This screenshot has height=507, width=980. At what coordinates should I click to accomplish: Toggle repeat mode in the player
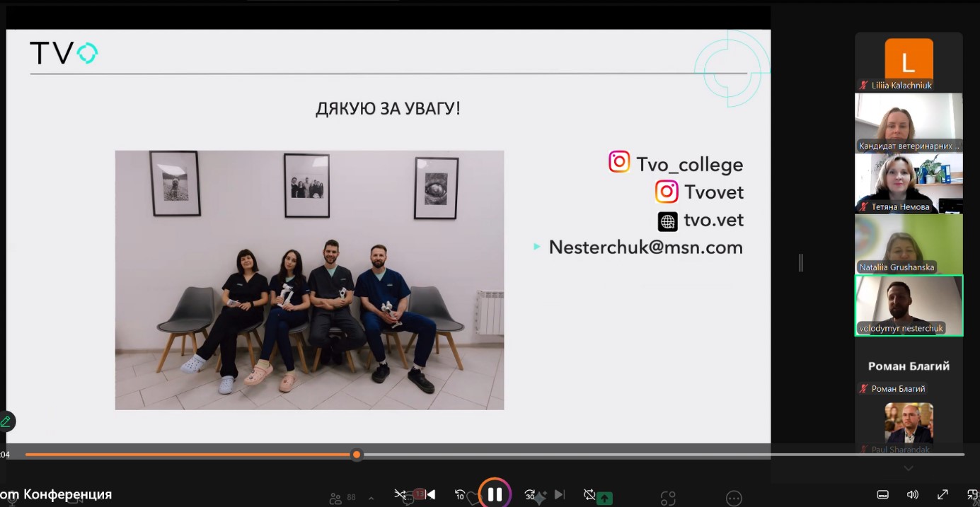pyautogui.click(x=589, y=495)
